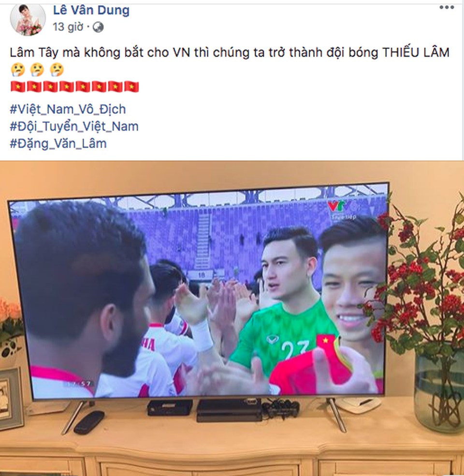Click the #Việt_Nam_Vô_Địch hashtag

(x=68, y=109)
